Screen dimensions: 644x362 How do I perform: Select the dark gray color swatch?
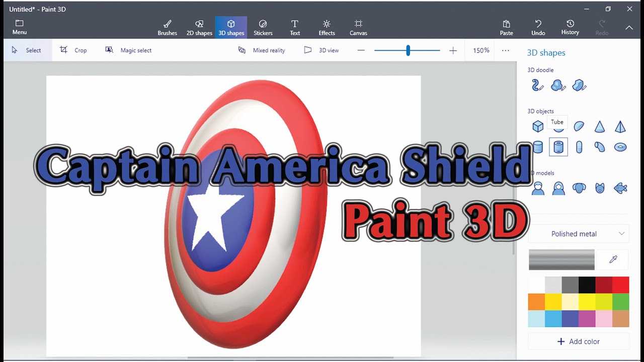coord(570,285)
